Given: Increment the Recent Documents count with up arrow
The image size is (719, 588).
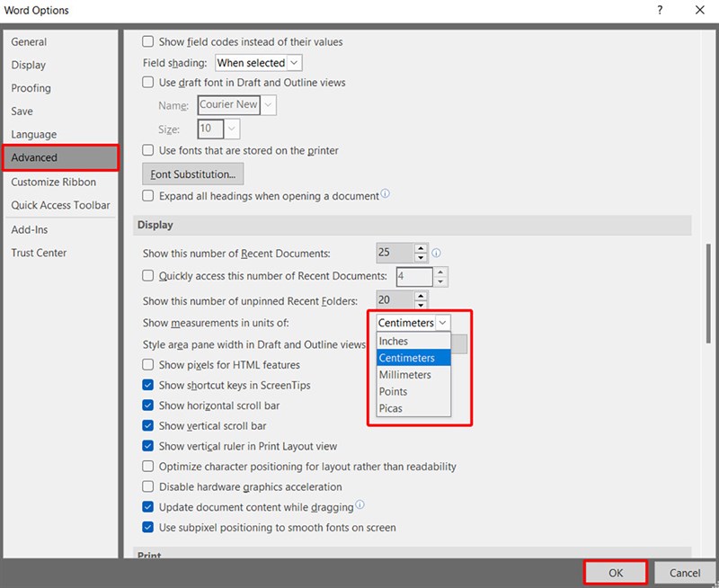Looking at the screenshot, I should (419, 248).
